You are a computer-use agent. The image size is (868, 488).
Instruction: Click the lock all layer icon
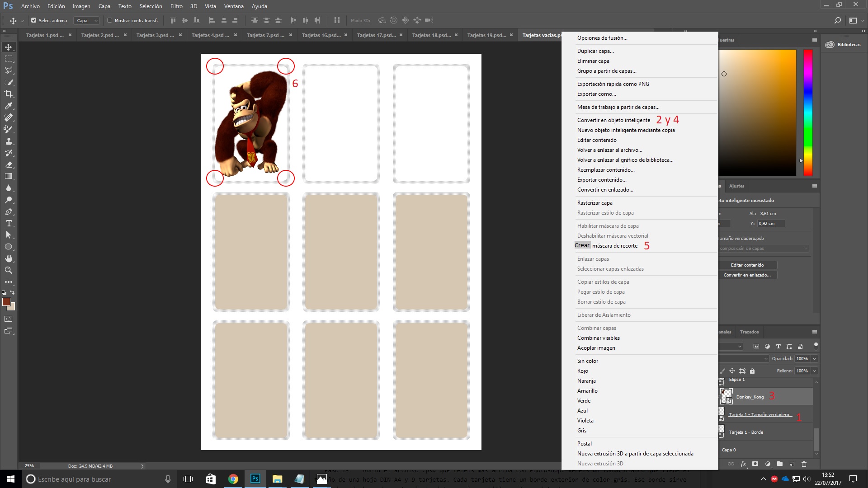pyautogui.click(x=752, y=371)
